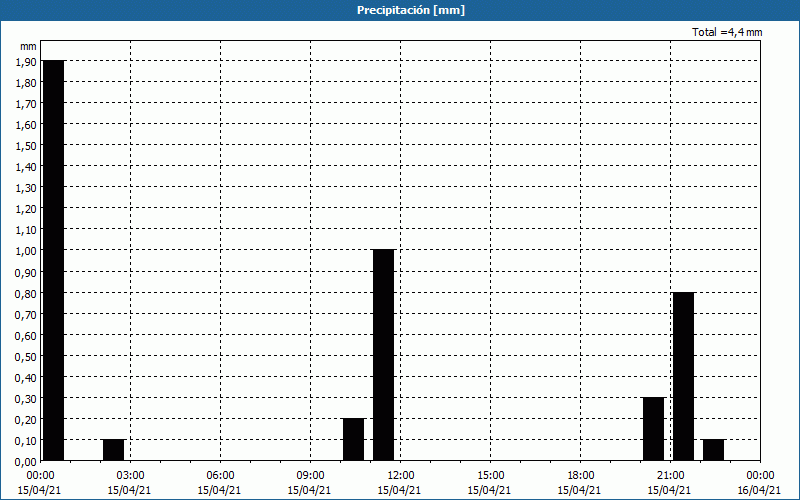Click the 0,30 y-axis label
This screenshot has width=800, height=500.
26,398
